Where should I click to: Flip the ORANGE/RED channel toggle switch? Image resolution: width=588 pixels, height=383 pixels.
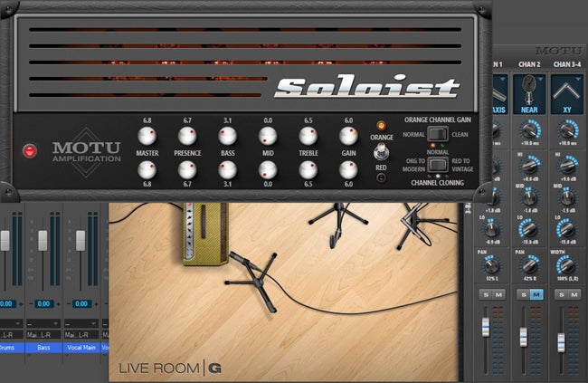click(381, 152)
